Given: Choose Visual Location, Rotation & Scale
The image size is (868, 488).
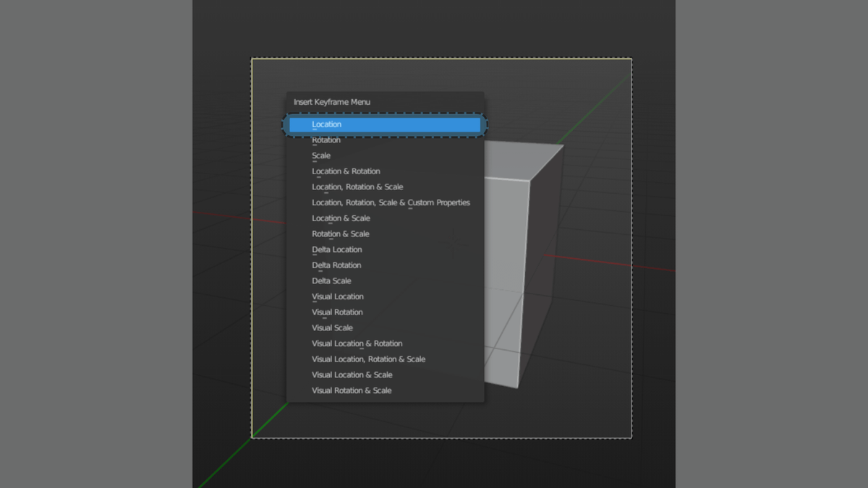Looking at the screenshot, I should click(368, 359).
